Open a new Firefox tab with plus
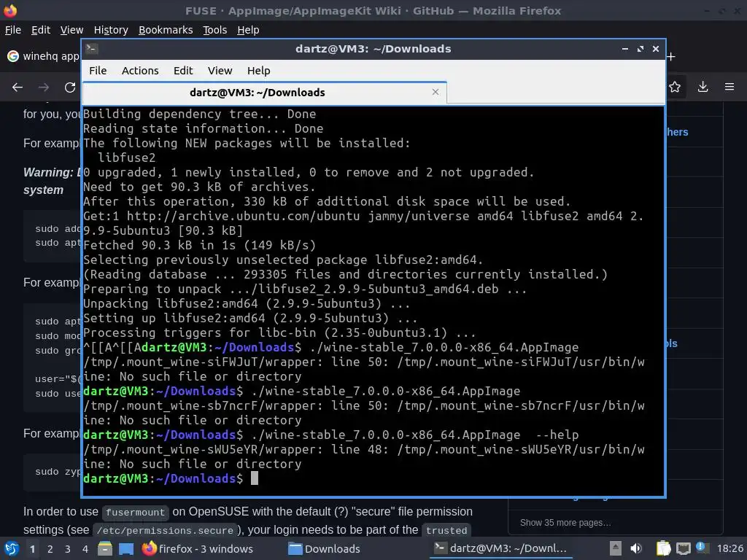This screenshot has width=747, height=560. (x=671, y=57)
